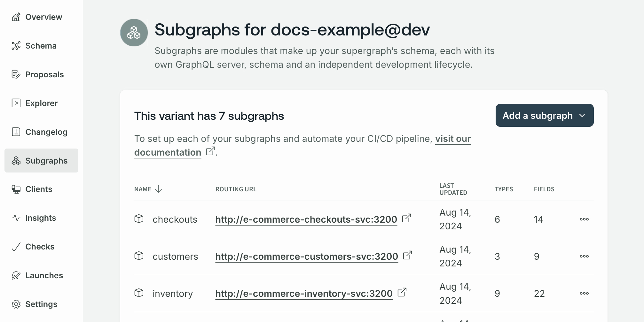Open external link icon for customers URL

point(407,255)
